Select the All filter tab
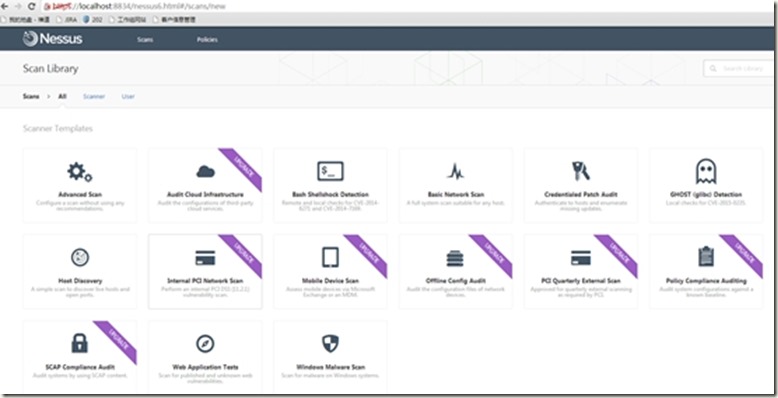The width and height of the screenshot is (778, 398). (62, 96)
